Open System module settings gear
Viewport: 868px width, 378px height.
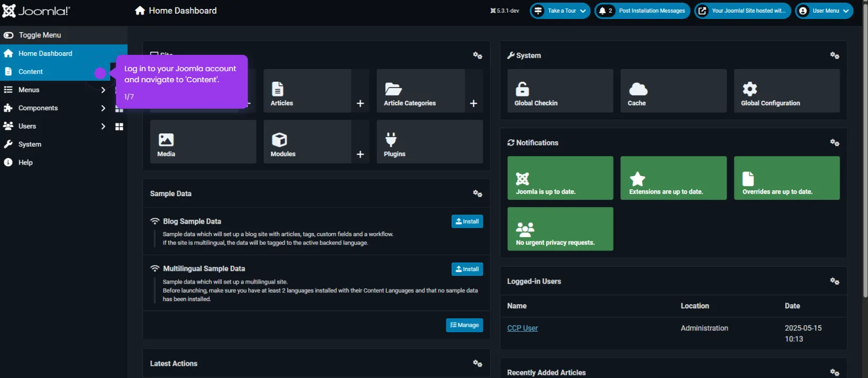(835, 55)
